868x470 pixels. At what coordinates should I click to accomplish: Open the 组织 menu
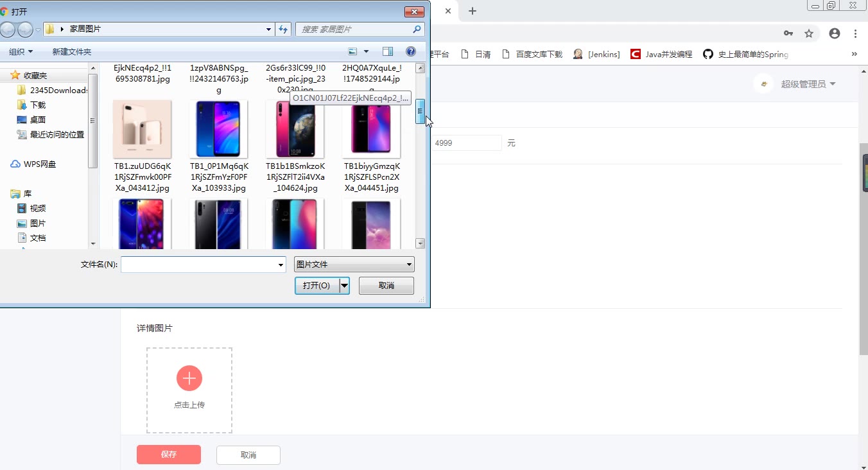point(21,51)
